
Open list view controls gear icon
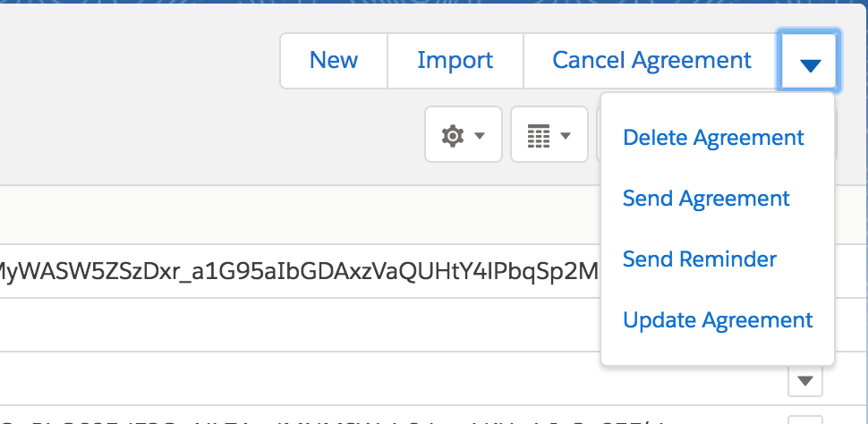(x=454, y=136)
